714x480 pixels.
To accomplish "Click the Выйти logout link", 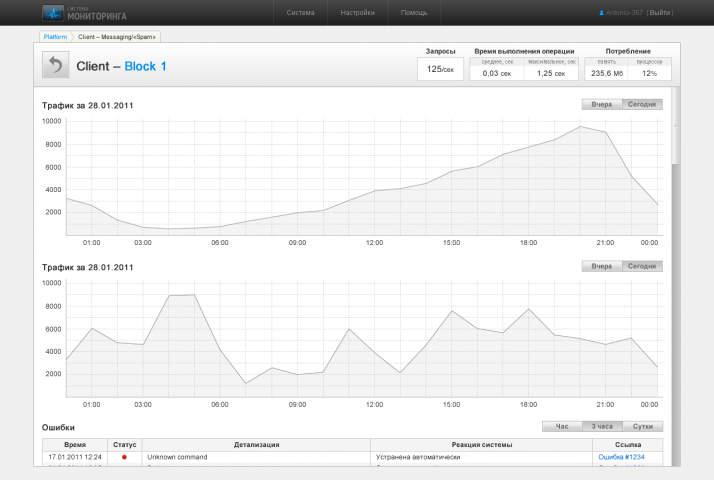I will coord(660,13).
